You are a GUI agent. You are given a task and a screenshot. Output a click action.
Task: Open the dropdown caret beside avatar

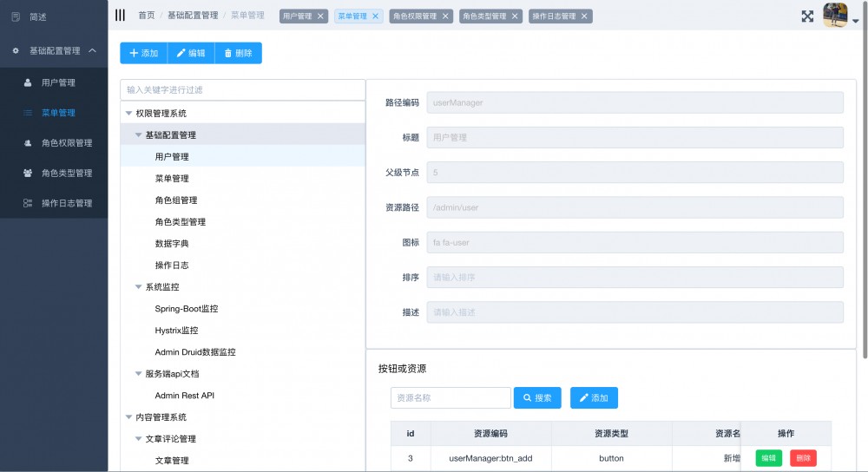[x=855, y=21]
